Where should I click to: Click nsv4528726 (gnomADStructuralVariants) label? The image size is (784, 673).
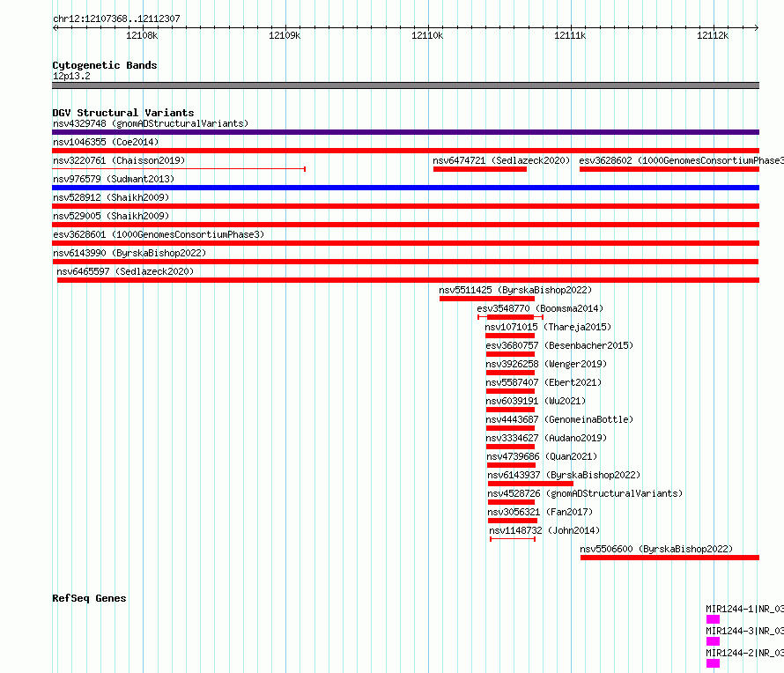click(585, 493)
